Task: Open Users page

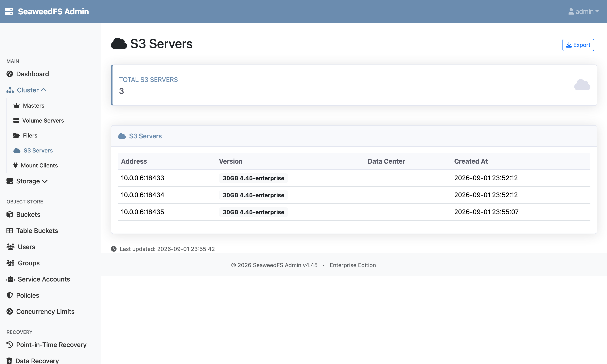Action: (27, 247)
